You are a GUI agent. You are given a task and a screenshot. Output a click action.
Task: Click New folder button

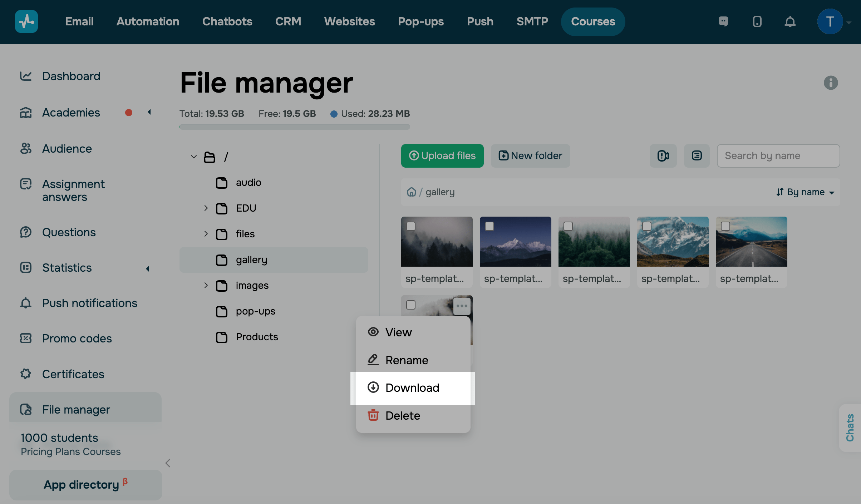pyautogui.click(x=530, y=156)
